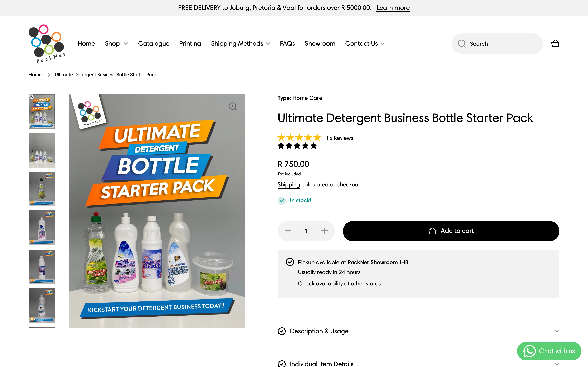588x367 pixels.
Task: Expand the Shop dropdown menu
Action: [x=116, y=44]
